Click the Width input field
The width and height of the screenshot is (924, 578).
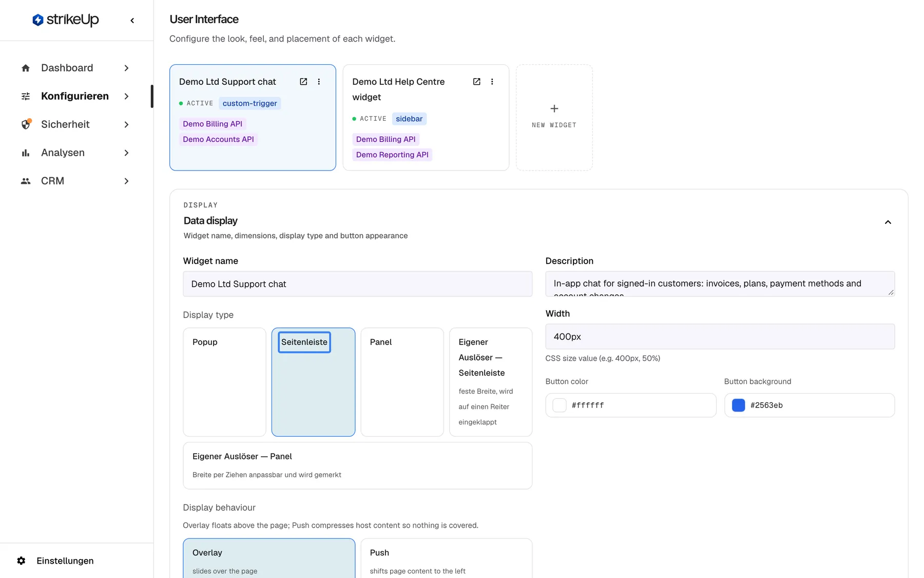[x=720, y=337]
